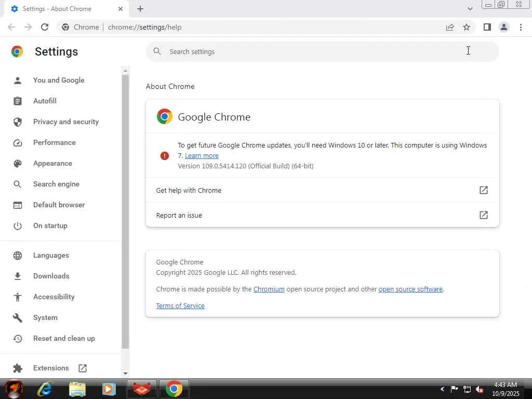Open You and Google settings
Viewport: 532px width, 399px height.
point(59,81)
